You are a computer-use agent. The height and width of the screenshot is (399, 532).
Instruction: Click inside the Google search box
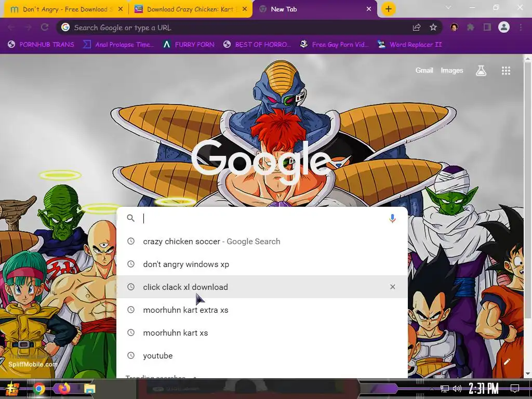click(x=262, y=218)
